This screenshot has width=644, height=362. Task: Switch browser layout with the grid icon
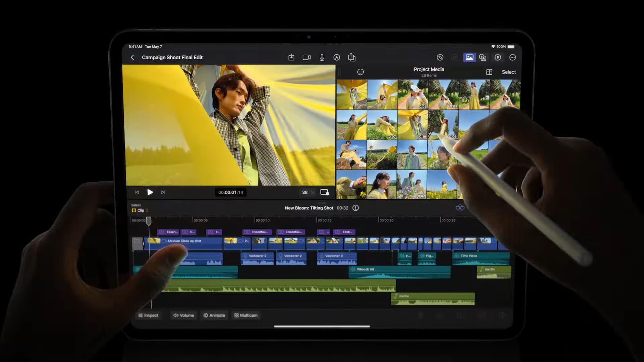pyautogui.click(x=489, y=72)
